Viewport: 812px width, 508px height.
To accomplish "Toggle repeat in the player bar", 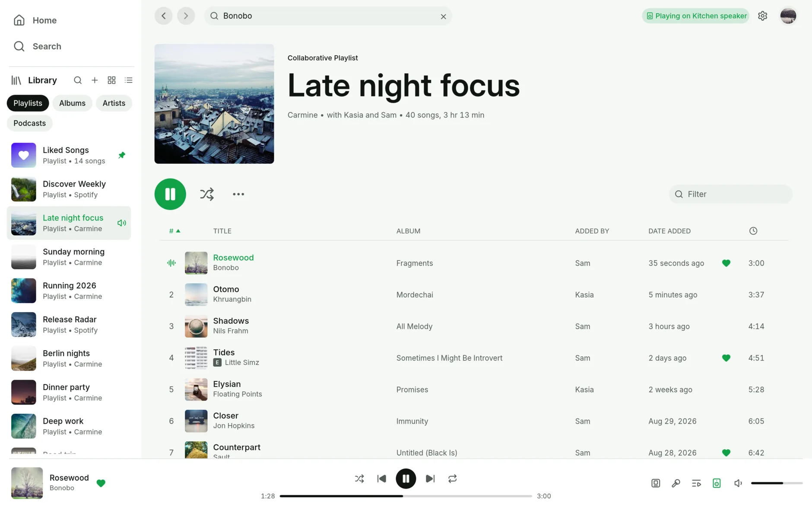I will [x=453, y=479].
